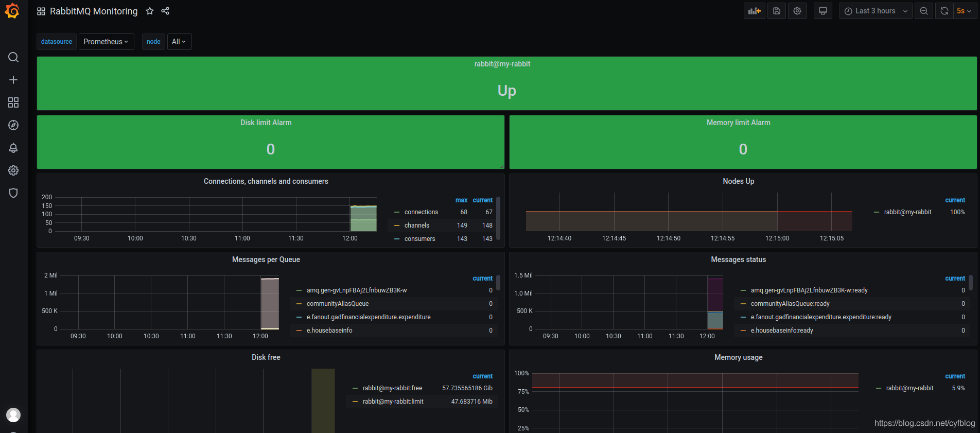Open the Nodes Up panel title menu
980x433 pixels.
coord(739,181)
